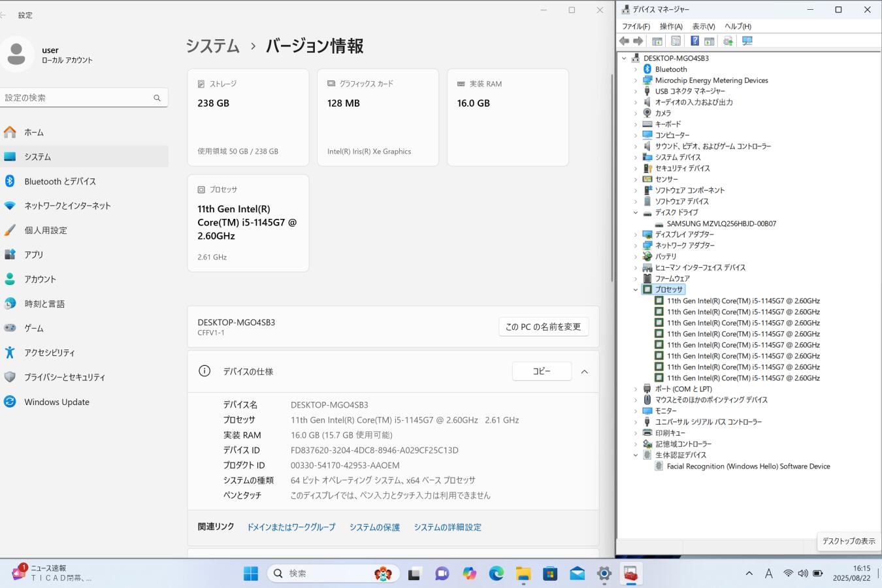
Task: Click the scan for hardware changes toolbar icon
Action: (x=747, y=41)
